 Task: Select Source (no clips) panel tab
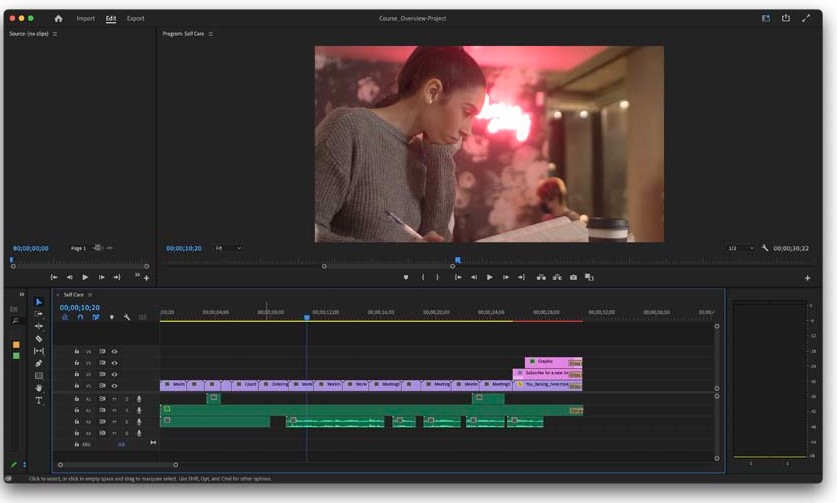29,34
